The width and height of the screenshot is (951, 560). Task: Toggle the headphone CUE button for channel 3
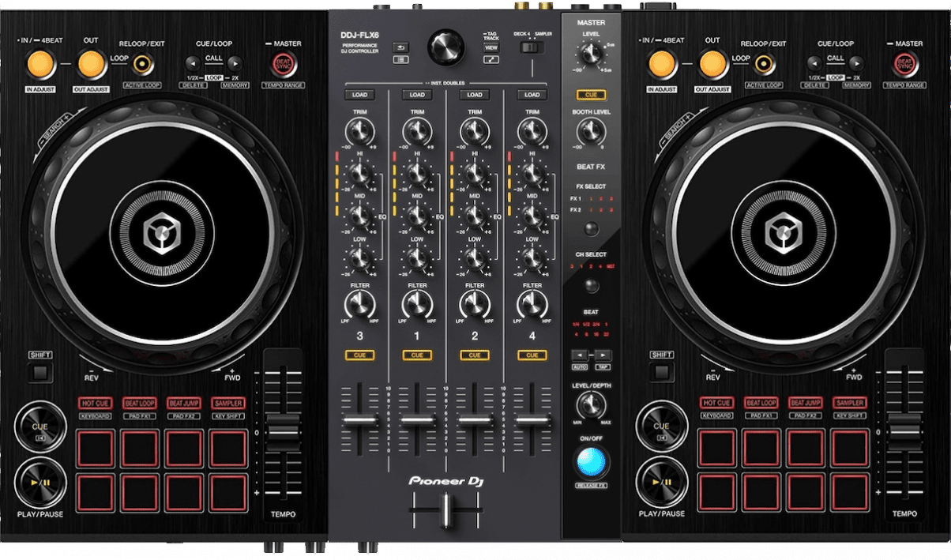click(x=359, y=355)
